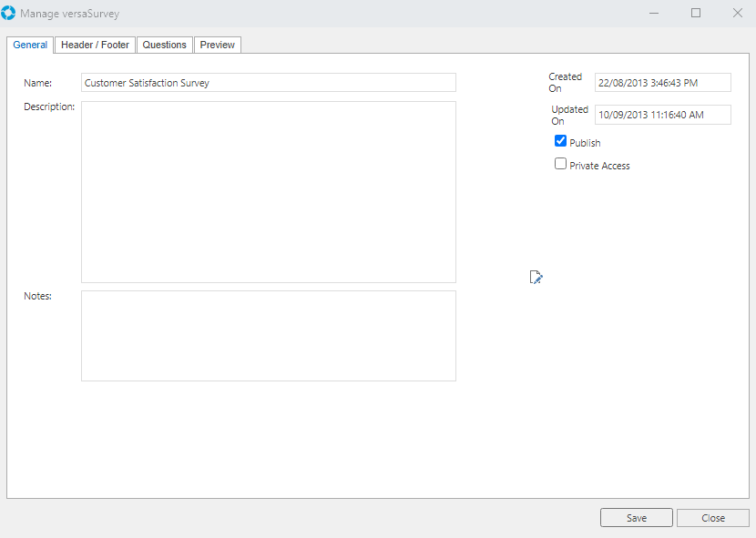Click inside the Notes text area
Viewport: 756px width, 538px height.
pos(268,336)
